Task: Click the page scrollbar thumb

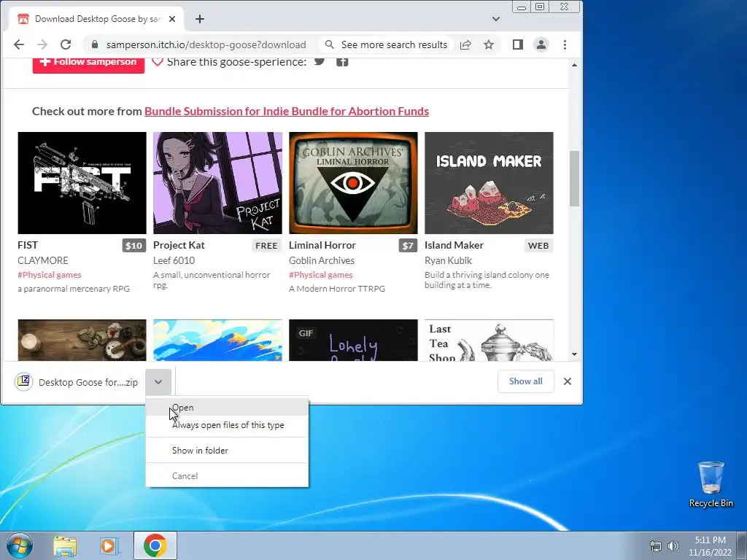Action: tap(575, 179)
